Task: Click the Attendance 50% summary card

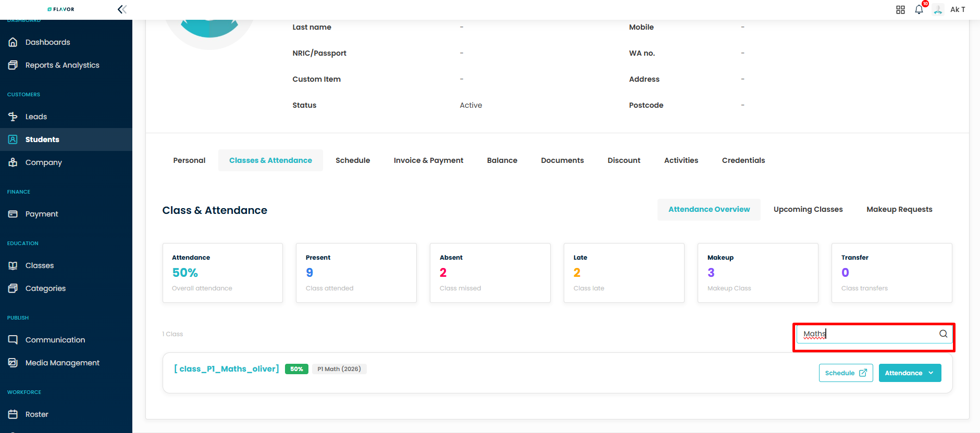Action: tap(222, 273)
